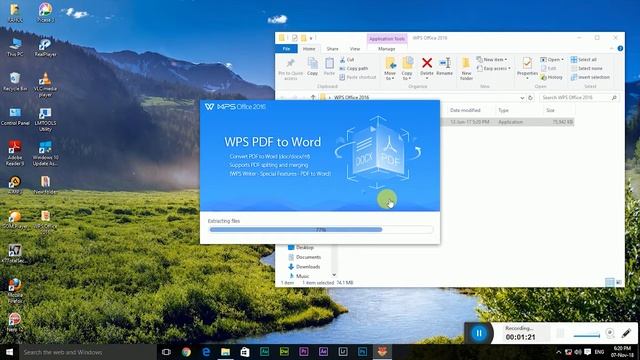Click History in the Open group
This screenshot has height=360, width=640.
coord(552,77)
